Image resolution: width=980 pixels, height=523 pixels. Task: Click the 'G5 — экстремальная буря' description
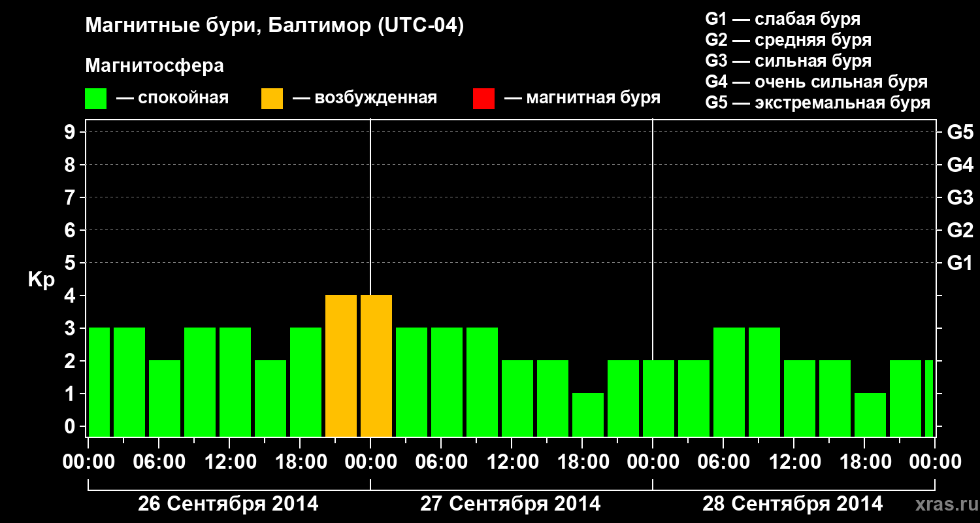pos(818,103)
